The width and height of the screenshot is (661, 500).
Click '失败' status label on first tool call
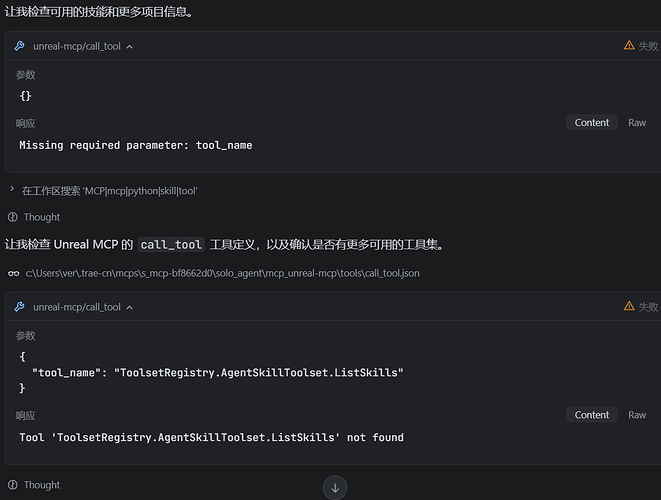pyautogui.click(x=648, y=46)
